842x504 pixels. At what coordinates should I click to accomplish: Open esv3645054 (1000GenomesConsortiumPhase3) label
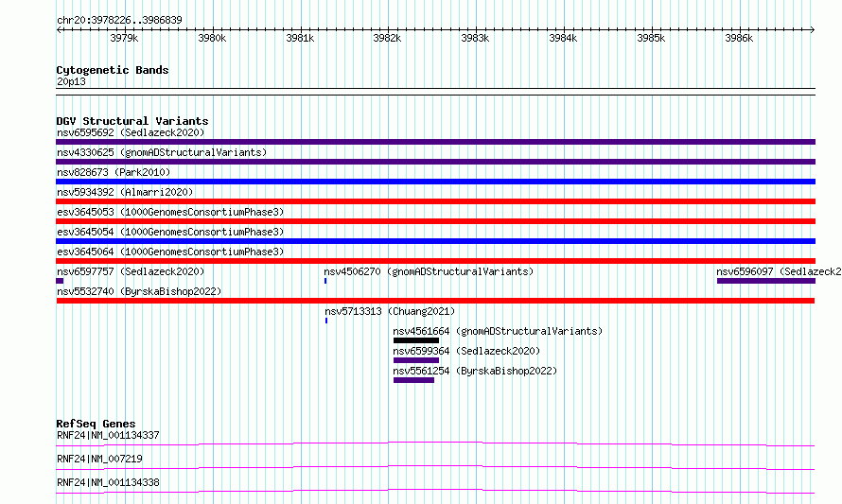(170, 232)
